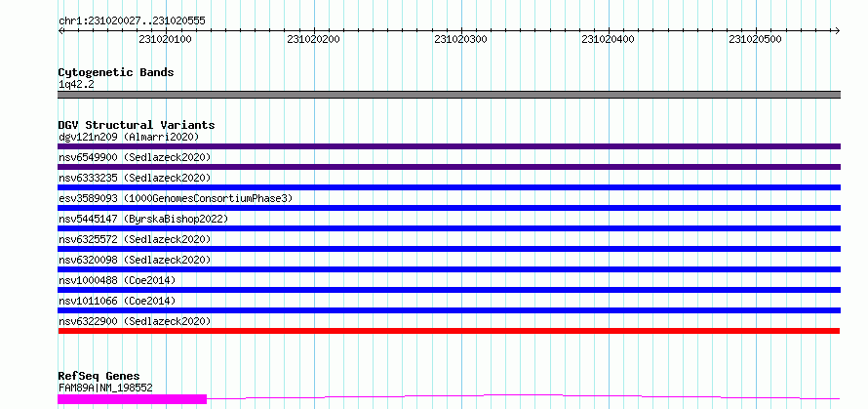Open variant dgv121n209 (Almarri2020) label
Screen dimensions: 868x409
click(129, 137)
